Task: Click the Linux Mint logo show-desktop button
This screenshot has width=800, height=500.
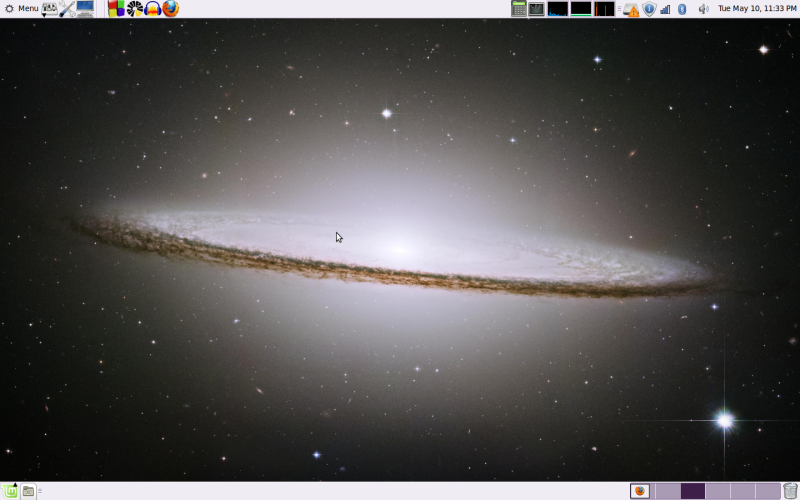Action: 9,491
